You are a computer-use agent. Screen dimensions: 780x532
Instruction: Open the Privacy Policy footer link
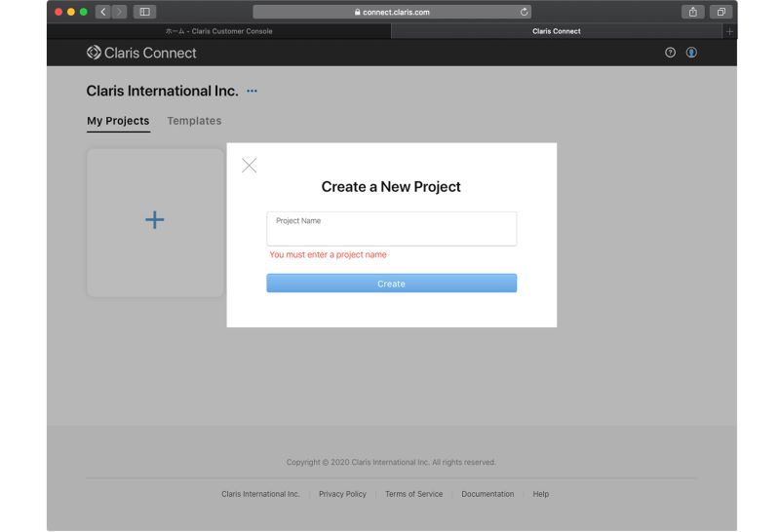click(x=343, y=494)
